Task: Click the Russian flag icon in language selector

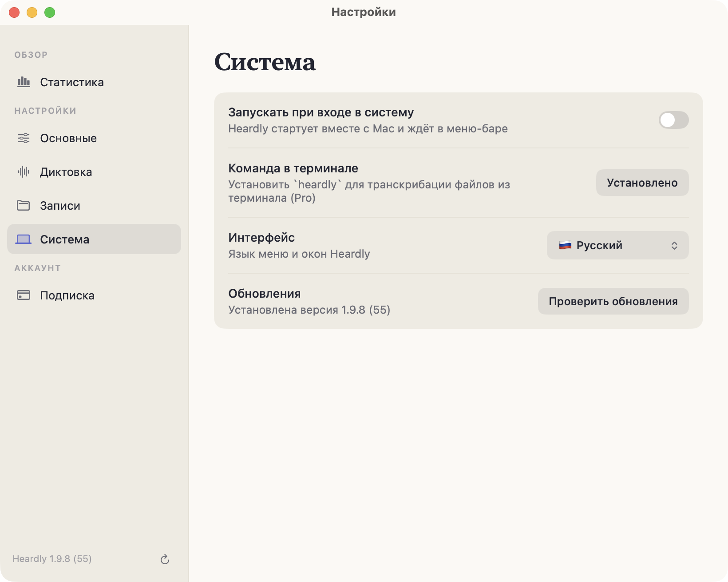Action: pos(565,245)
